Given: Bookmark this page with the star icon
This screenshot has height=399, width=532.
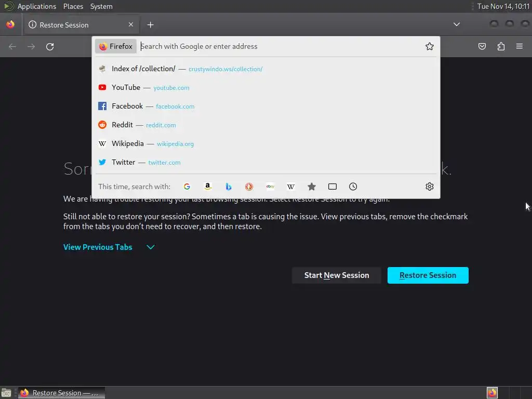Looking at the screenshot, I should [x=430, y=46].
